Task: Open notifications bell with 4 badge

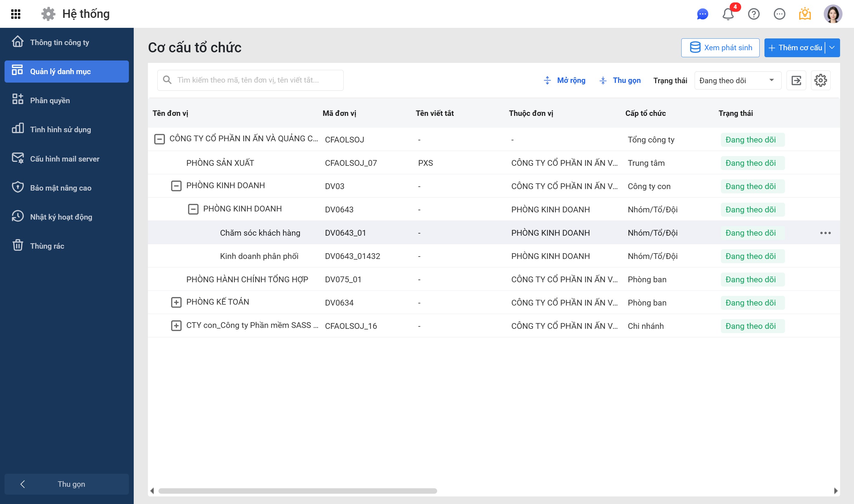Action: 728,14
